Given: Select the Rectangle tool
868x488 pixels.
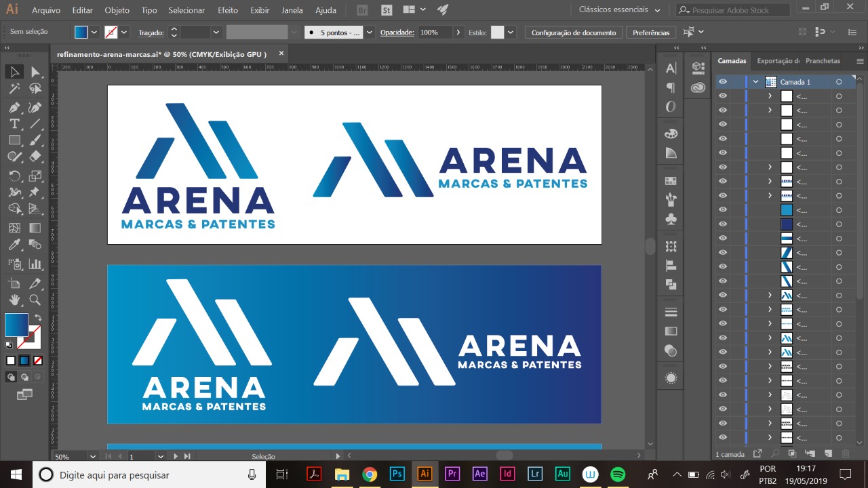Looking at the screenshot, I should (x=14, y=140).
